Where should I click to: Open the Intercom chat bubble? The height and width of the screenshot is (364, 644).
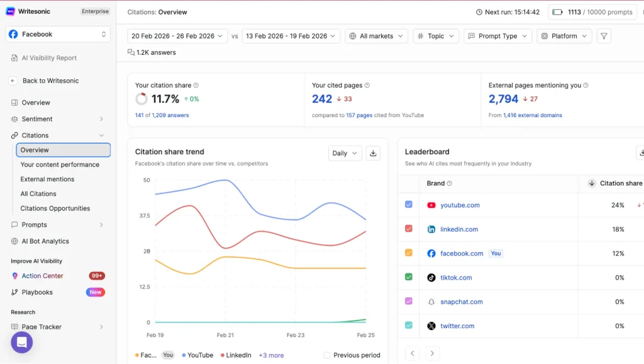coord(21,342)
